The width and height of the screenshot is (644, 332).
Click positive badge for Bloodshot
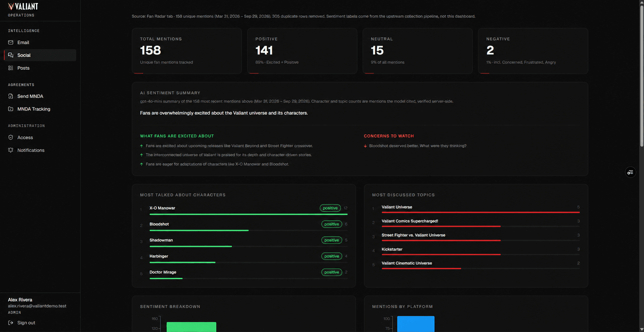(332, 224)
